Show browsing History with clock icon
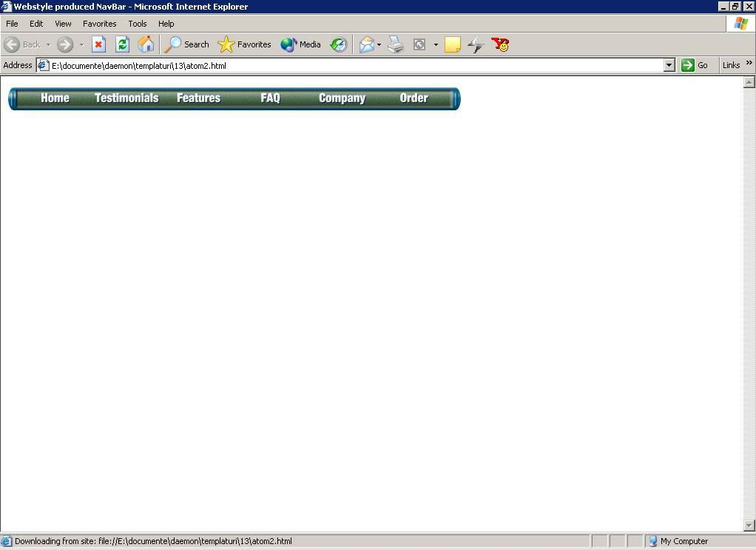 [339, 44]
